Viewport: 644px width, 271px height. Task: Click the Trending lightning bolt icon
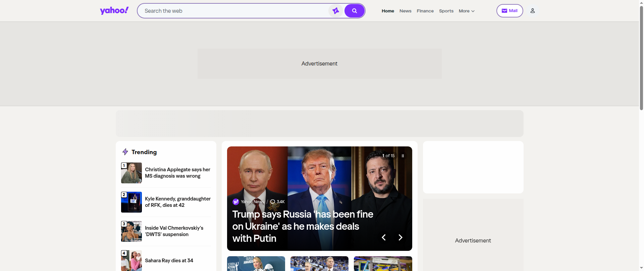(x=125, y=152)
